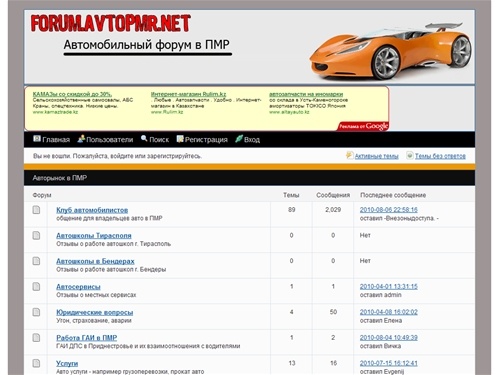This screenshot has width=500, height=375.
Task: Open last post dated 2010-07-15 16:12:41
Action: tap(389, 363)
